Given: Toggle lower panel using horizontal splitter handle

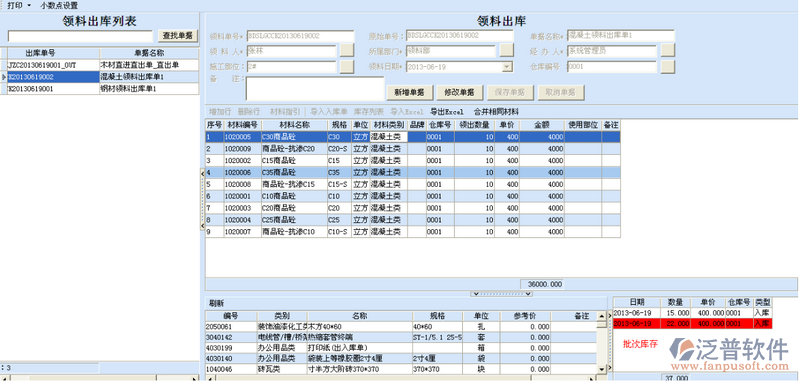Looking at the screenshot, I should (x=501, y=294).
